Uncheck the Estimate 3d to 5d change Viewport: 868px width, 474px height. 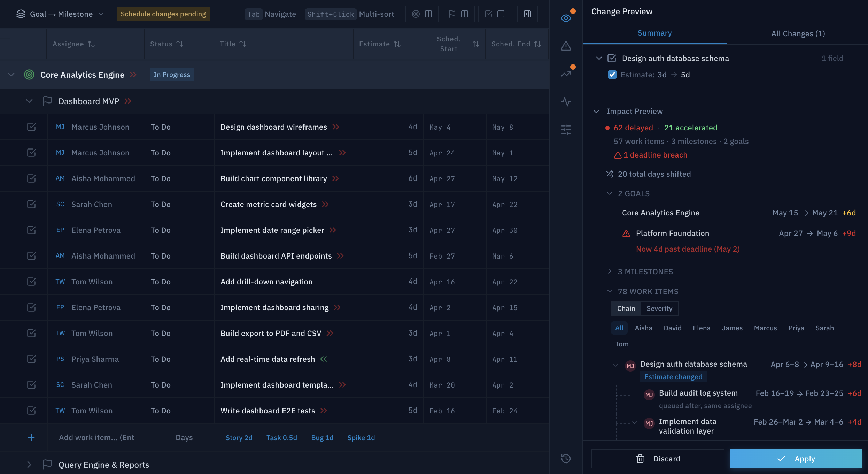(x=612, y=75)
